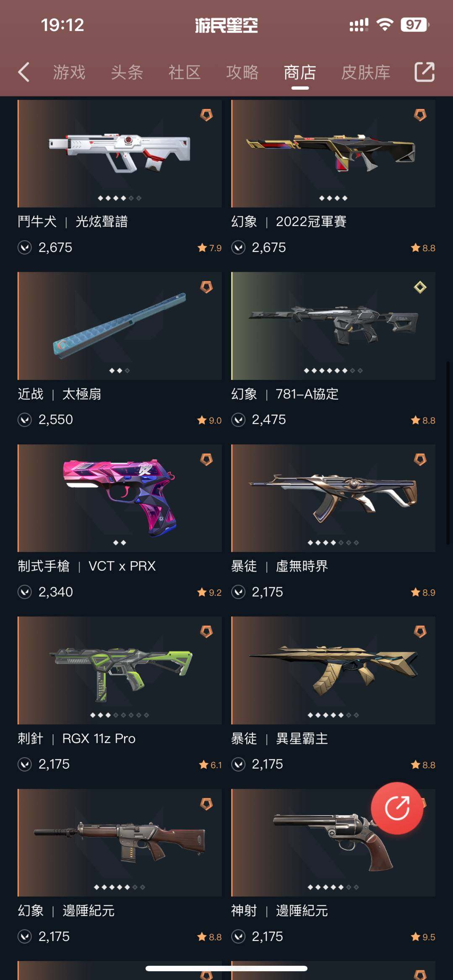Tap VP coin icon beside 2,550
453x980 pixels.
(x=25, y=420)
